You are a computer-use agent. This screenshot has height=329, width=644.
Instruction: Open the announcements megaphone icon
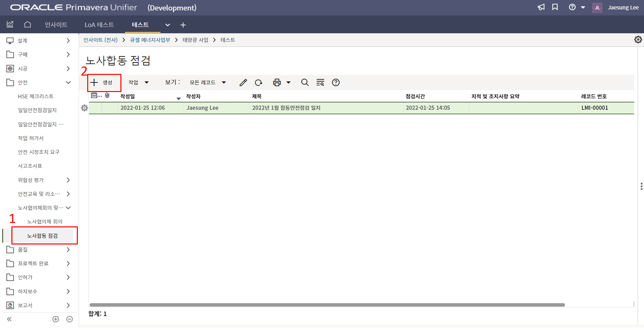point(541,7)
